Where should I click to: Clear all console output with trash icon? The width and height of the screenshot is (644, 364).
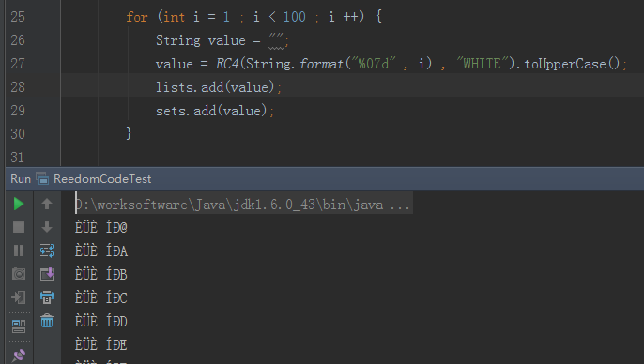[47, 321]
